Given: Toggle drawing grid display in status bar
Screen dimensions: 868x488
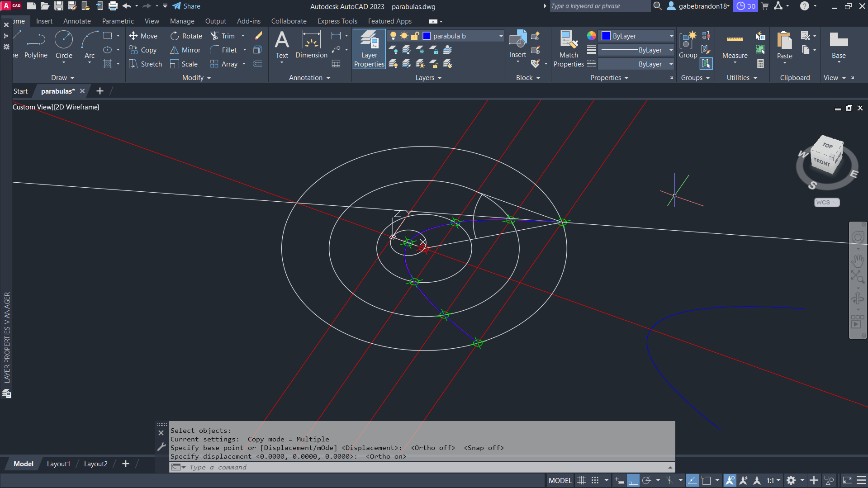Looking at the screenshot, I should tap(582, 480).
